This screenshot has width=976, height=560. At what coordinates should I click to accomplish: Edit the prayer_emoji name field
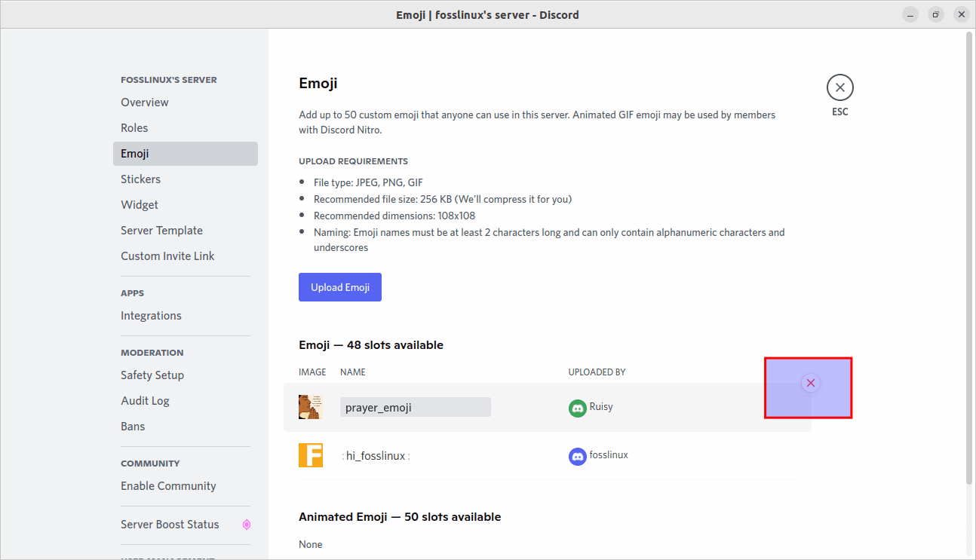click(416, 407)
